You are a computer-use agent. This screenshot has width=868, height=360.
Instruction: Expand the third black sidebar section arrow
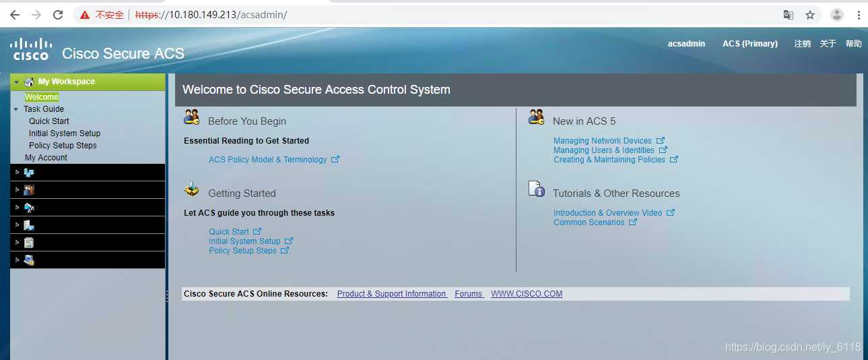[x=17, y=208]
